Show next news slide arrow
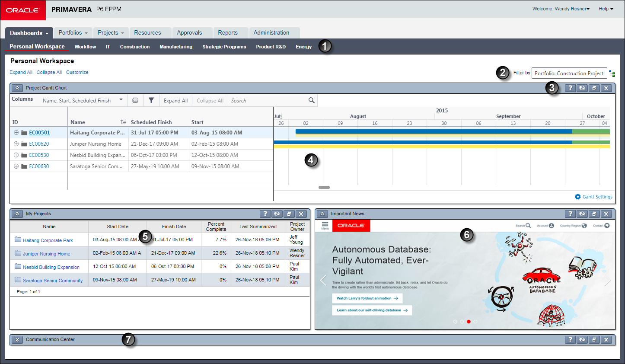 [x=607, y=281]
